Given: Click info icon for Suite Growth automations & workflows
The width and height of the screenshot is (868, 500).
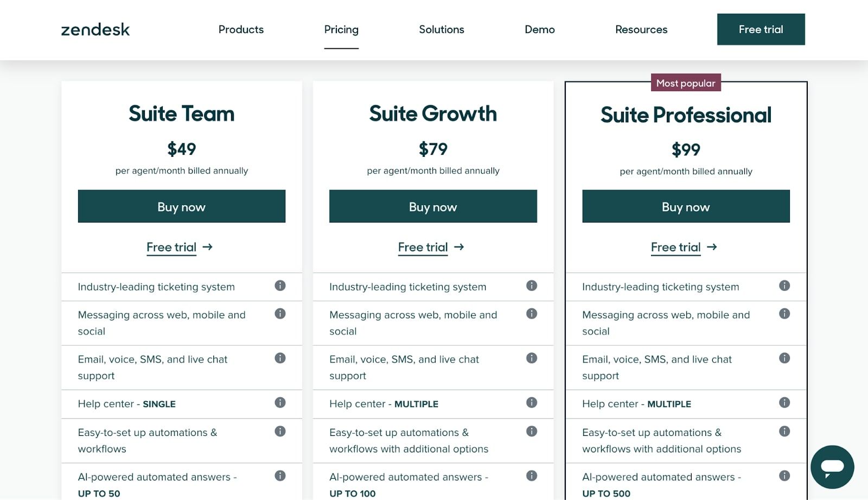Looking at the screenshot, I should click(532, 432).
